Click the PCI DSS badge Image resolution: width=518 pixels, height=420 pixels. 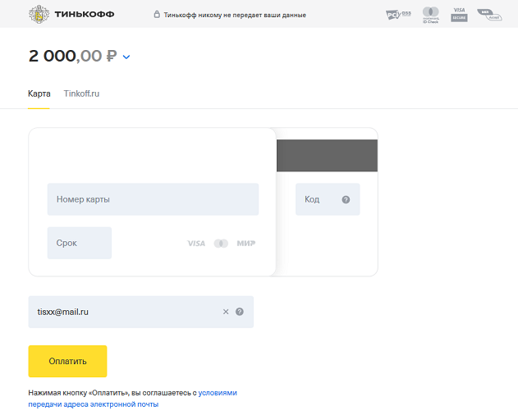click(398, 15)
